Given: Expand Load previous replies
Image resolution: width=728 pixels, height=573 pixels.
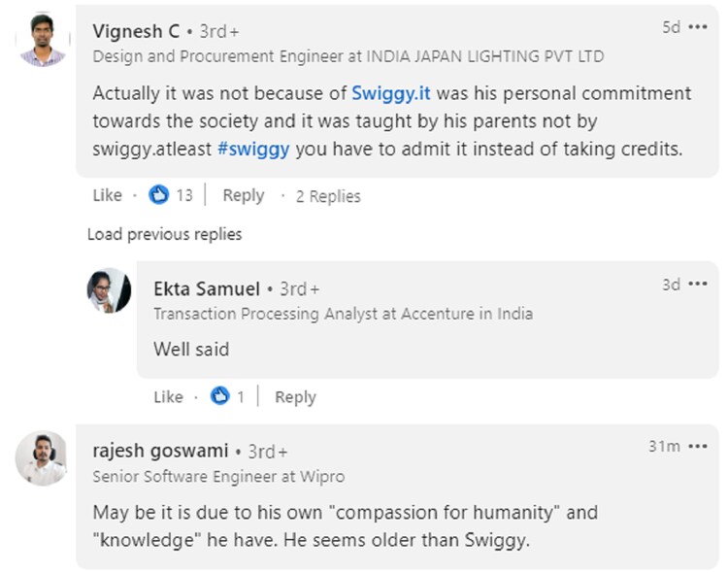Looking at the screenshot, I should (x=164, y=234).
